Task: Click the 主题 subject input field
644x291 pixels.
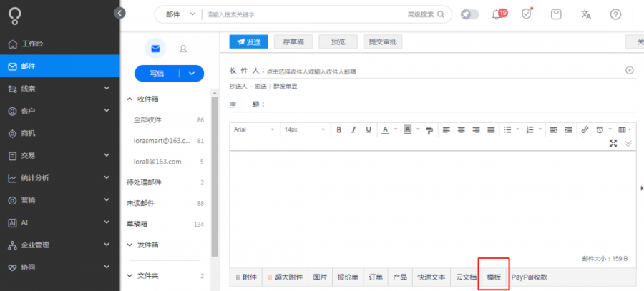Action: pyautogui.click(x=451, y=104)
